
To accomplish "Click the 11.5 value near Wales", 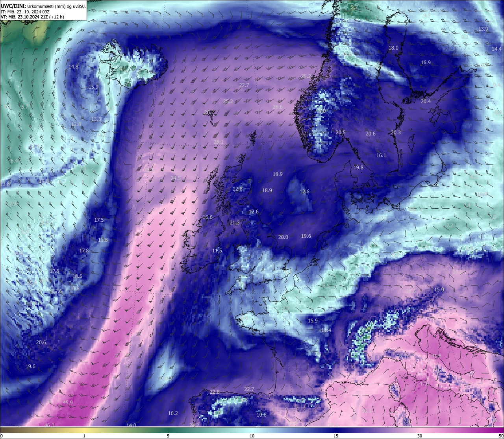I will click(217, 251).
